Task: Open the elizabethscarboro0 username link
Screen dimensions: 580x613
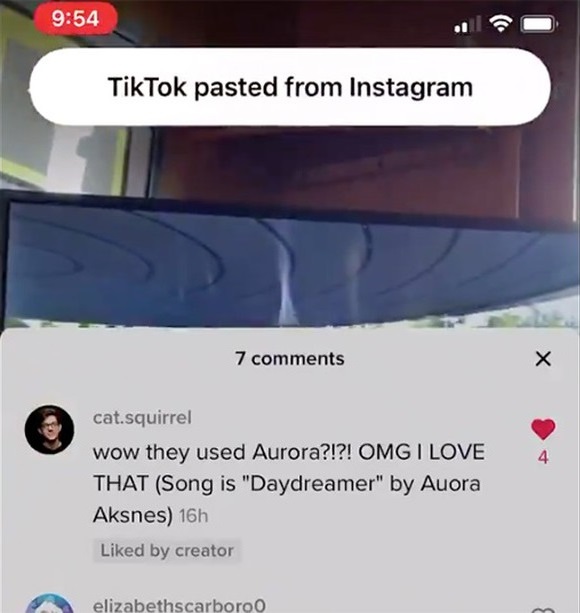Action: 179,605
